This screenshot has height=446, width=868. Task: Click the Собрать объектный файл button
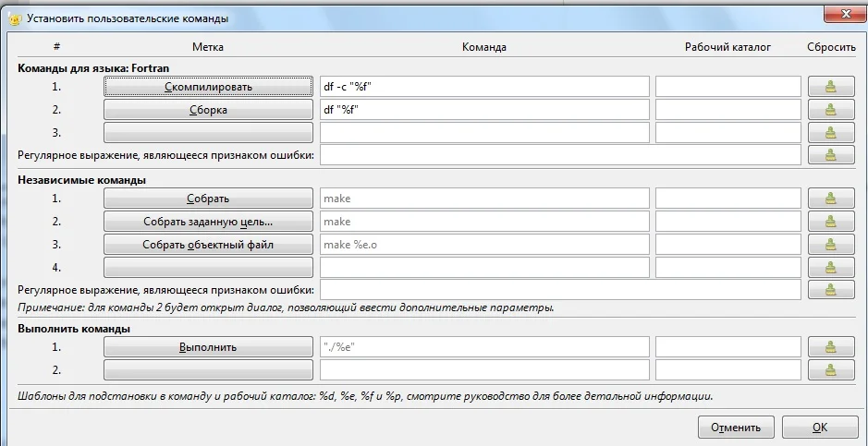pyautogui.click(x=208, y=245)
